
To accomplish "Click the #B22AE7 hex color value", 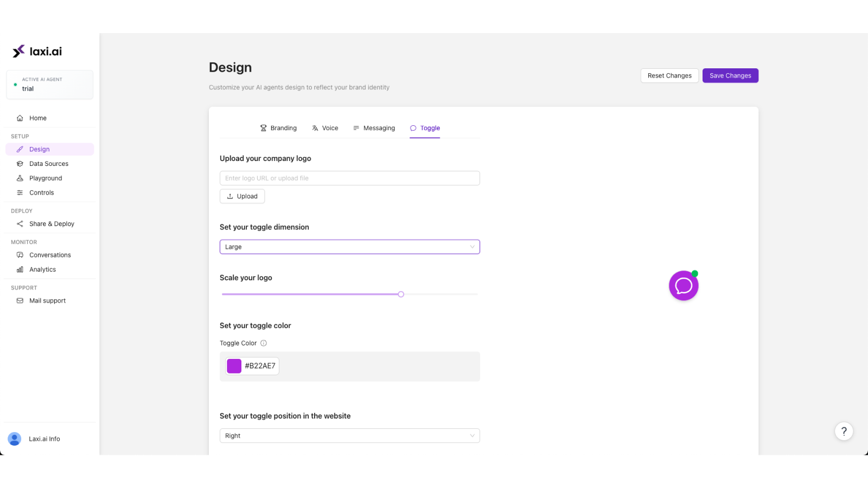I will pos(260,366).
